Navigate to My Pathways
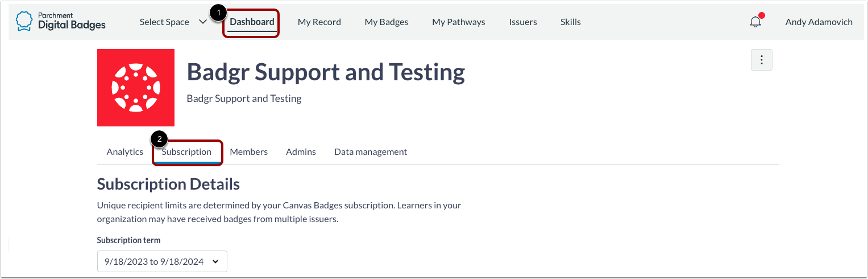The height and width of the screenshot is (279, 868). (459, 22)
